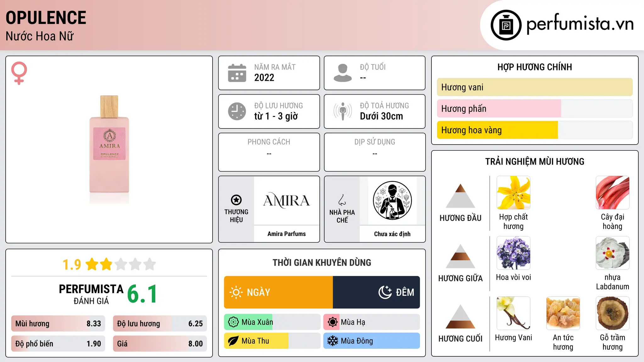Click the PERFUMISTA ĐÁNH GIÁ label

point(91,294)
